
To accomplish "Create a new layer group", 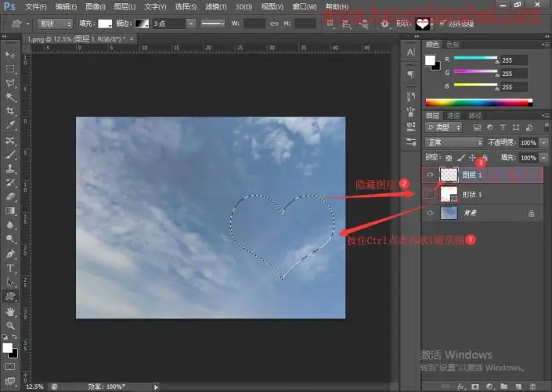I will 504,387.
